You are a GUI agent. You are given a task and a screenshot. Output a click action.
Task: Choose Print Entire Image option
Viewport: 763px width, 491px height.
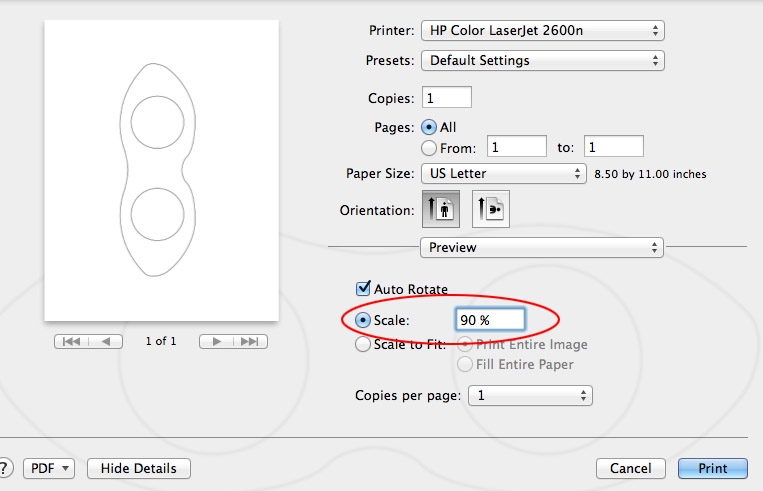coord(465,345)
